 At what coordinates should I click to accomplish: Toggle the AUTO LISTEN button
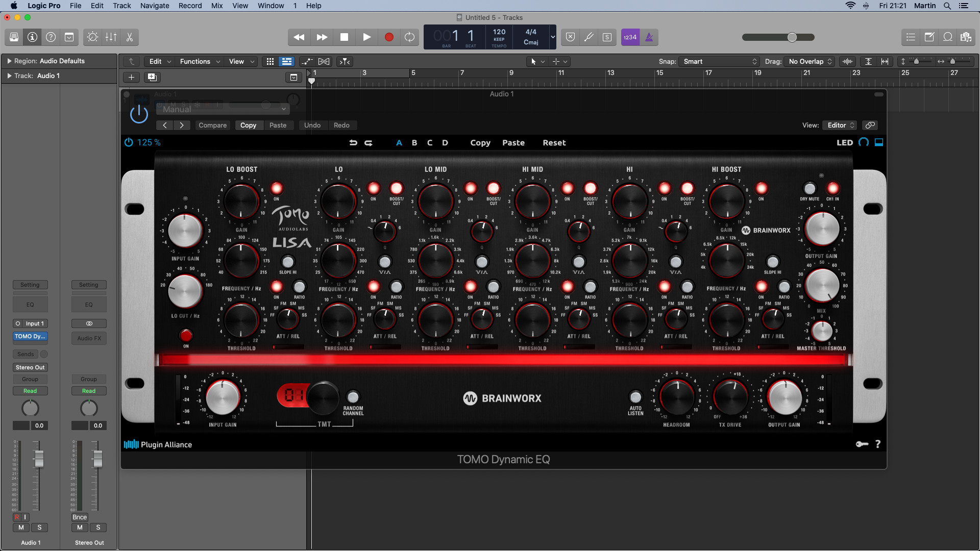point(635,397)
